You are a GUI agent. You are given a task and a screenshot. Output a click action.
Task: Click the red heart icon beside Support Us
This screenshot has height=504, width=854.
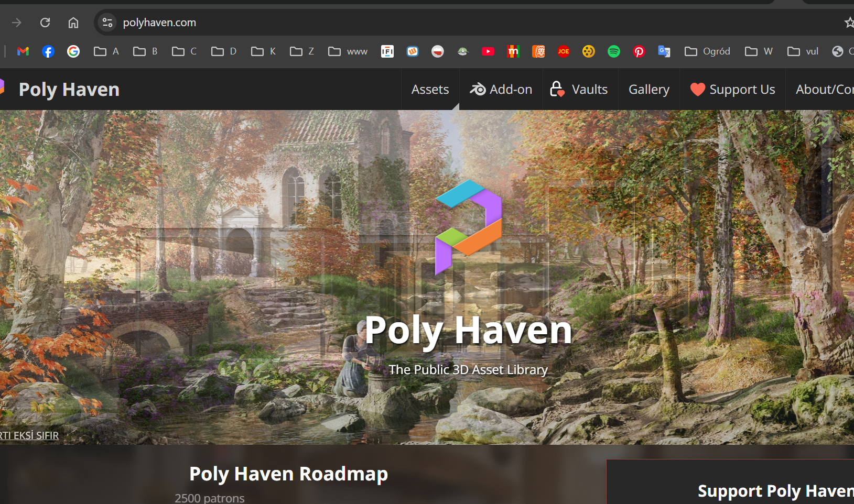pos(698,90)
